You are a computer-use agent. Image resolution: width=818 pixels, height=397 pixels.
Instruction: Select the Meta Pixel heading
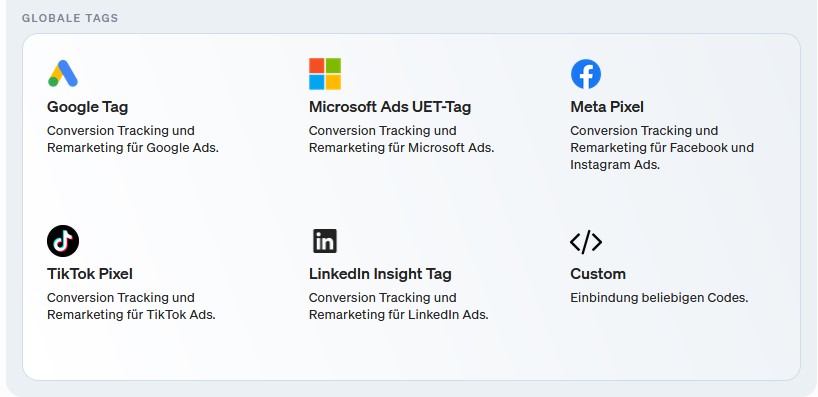point(607,107)
